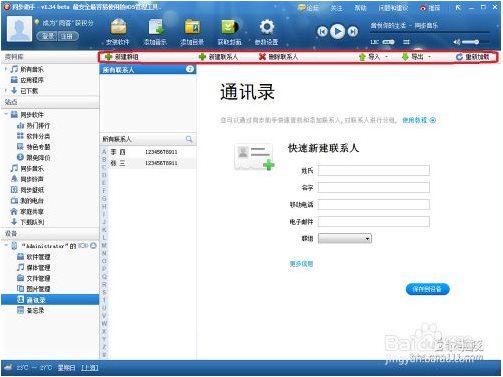The image size is (503, 377).
Task: Click 新建群组 new group
Action: pos(122,57)
